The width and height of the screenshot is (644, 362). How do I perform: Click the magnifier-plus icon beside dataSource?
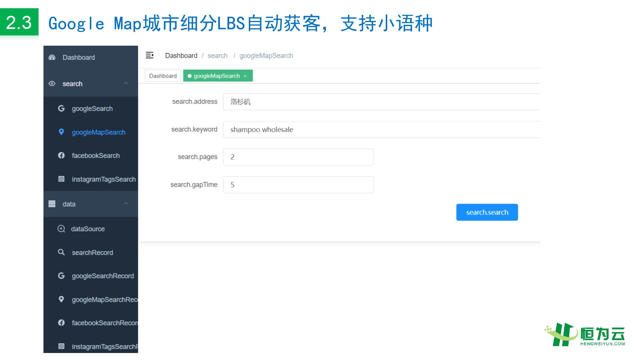coord(61,229)
